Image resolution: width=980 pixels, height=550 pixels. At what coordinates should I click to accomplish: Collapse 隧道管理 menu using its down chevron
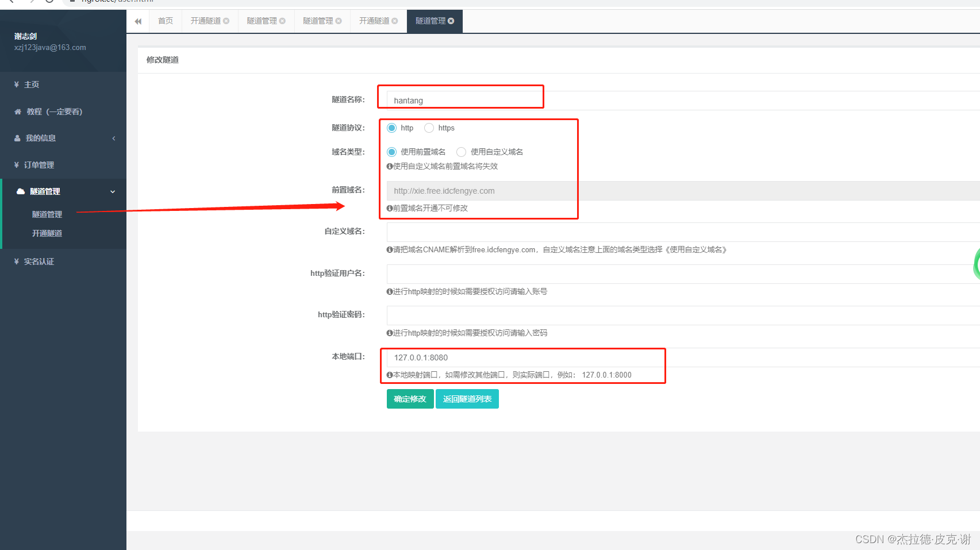pyautogui.click(x=113, y=191)
